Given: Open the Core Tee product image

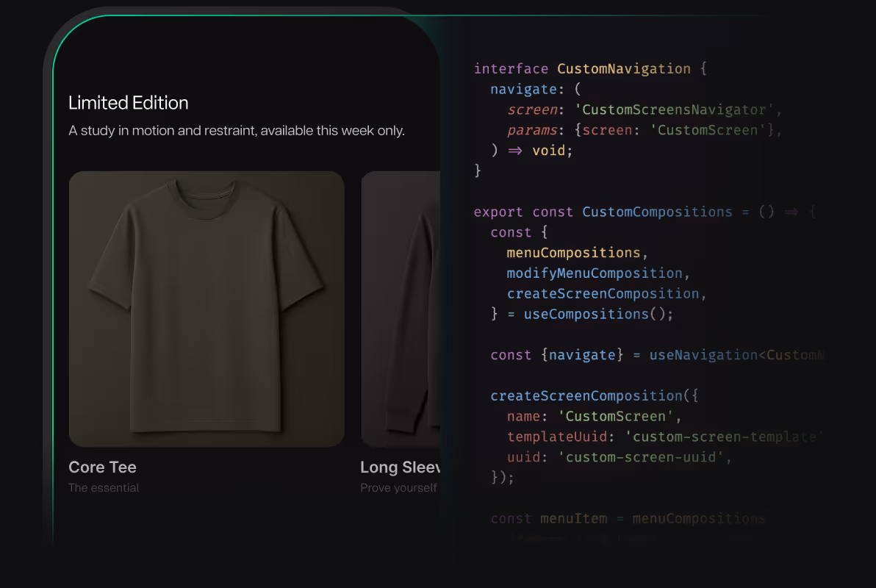Looking at the screenshot, I should (207, 309).
